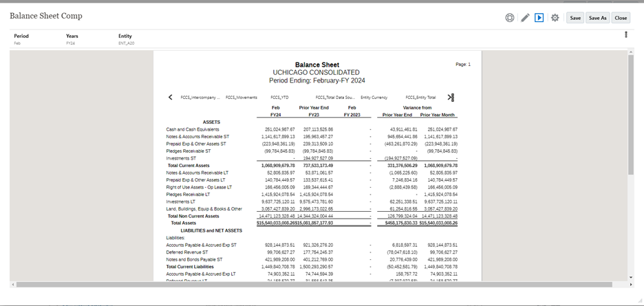Click the 'Variance from' column header

pos(417,107)
